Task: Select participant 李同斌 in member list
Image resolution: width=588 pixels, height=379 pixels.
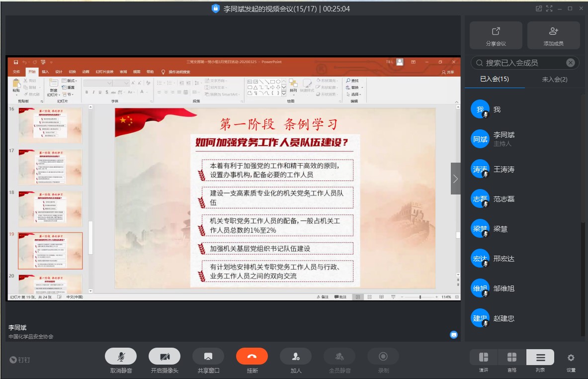Action: pos(504,139)
